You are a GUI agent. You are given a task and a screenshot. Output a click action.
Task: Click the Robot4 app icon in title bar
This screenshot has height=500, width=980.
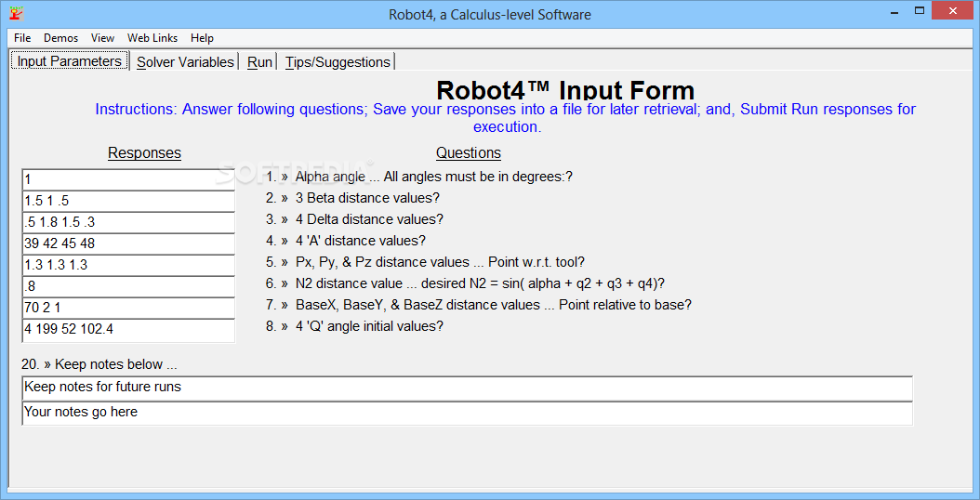pos(18,12)
